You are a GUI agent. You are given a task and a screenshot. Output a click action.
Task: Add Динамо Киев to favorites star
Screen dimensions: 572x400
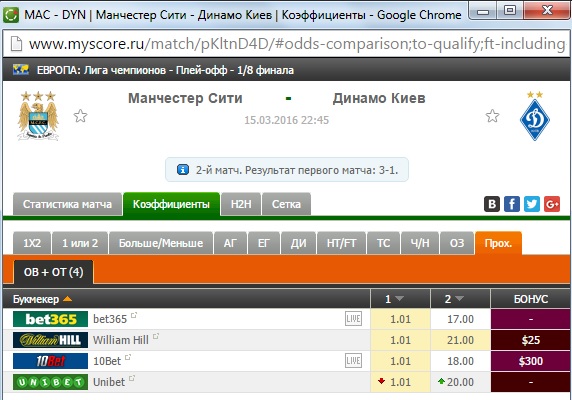(x=492, y=116)
